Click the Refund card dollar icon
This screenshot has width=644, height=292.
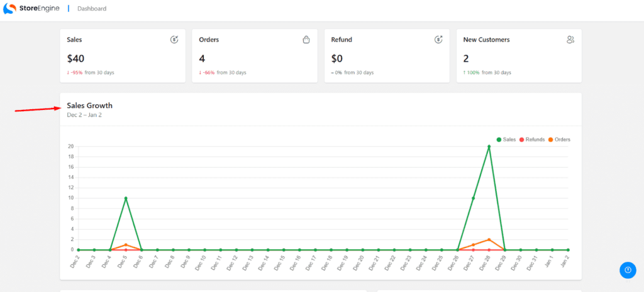(438, 40)
